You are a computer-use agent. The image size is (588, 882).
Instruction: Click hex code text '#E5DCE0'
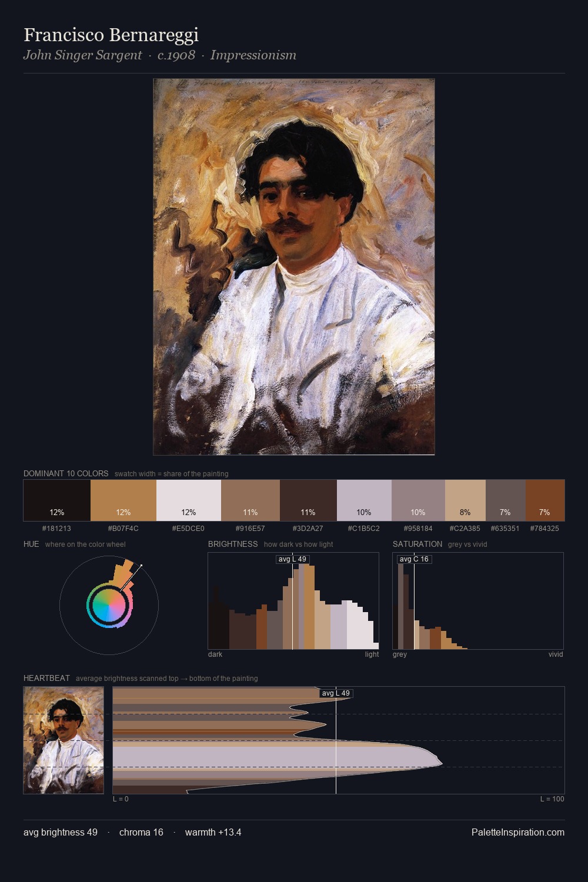[x=188, y=528]
